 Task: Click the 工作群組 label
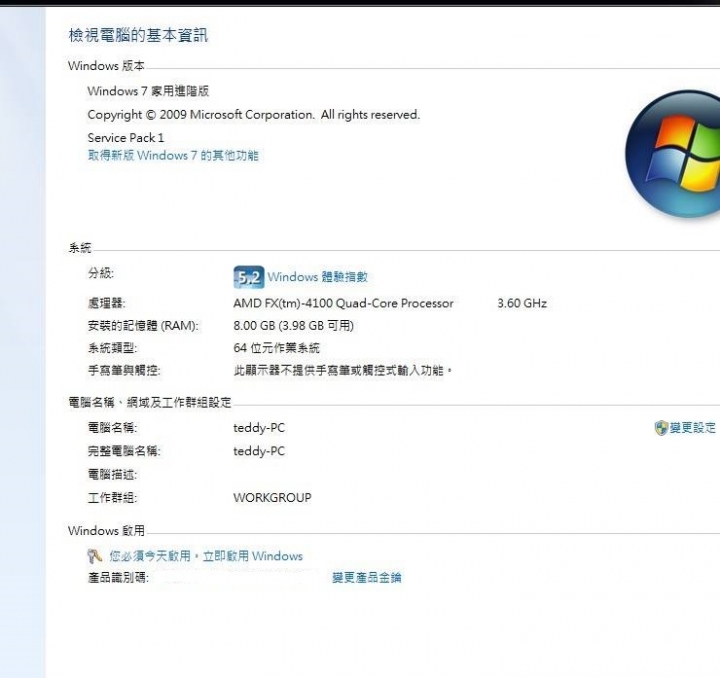pos(112,498)
